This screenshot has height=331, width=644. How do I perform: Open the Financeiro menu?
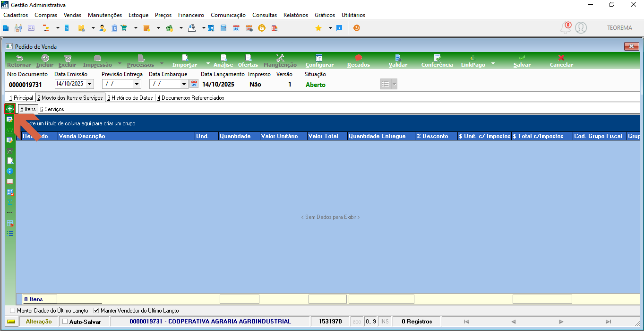191,15
